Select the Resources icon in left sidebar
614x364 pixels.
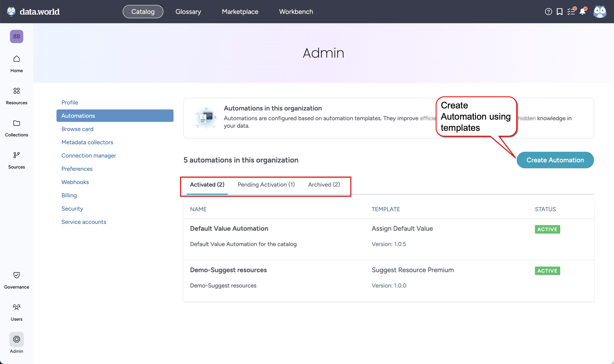16,91
